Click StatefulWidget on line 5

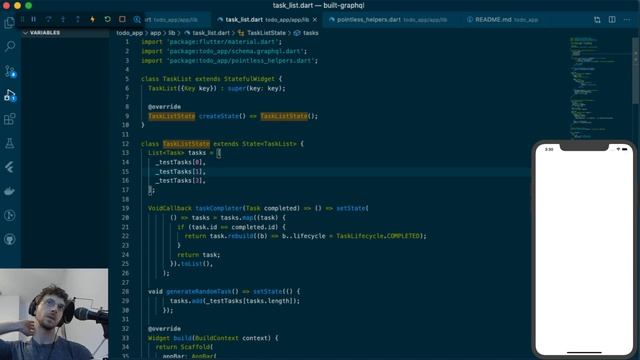click(x=249, y=79)
